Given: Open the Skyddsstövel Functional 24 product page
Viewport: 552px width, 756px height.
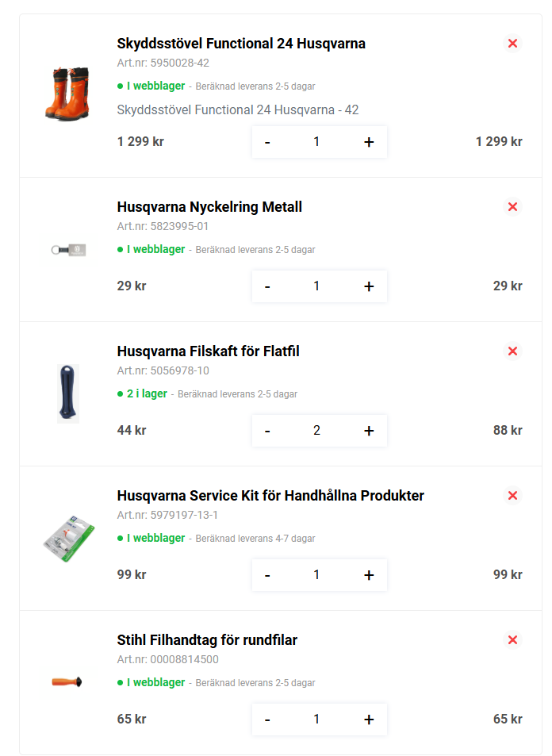Looking at the screenshot, I should point(242,44).
